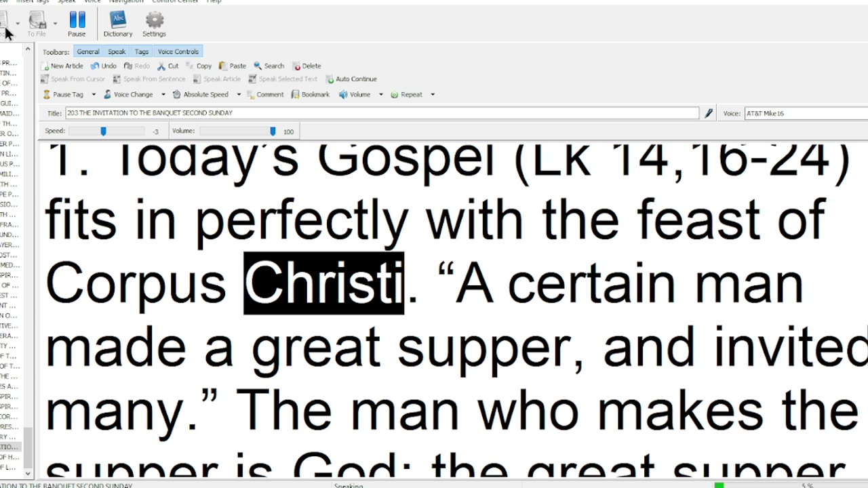
Task: Toggle the Speak toolbar
Action: [x=117, y=52]
